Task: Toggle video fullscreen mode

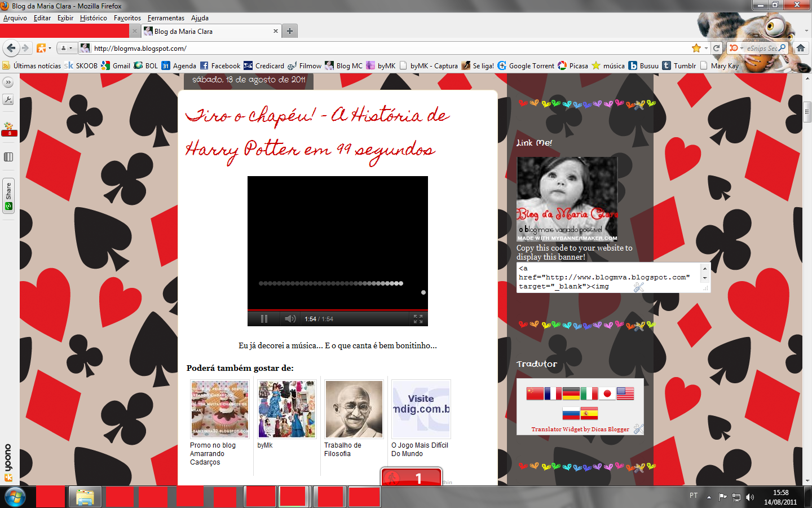Action: tap(418, 319)
